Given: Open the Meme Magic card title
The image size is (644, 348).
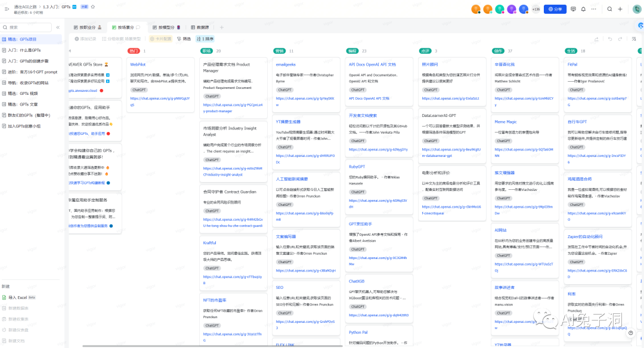Looking at the screenshot, I should click(x=506, y=122).
